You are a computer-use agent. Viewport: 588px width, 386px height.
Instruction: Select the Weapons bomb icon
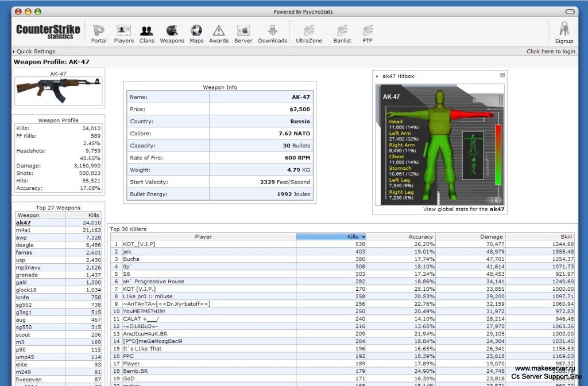(x=172, y=30)
